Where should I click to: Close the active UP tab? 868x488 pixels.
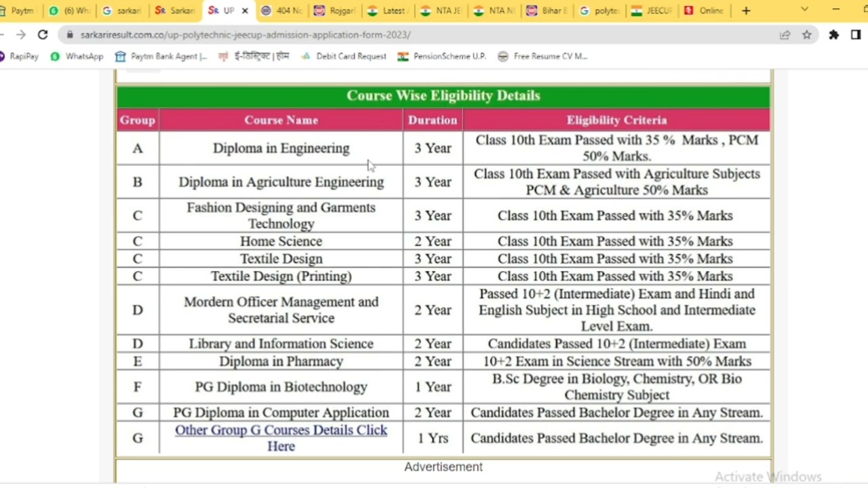pos(245,11)
